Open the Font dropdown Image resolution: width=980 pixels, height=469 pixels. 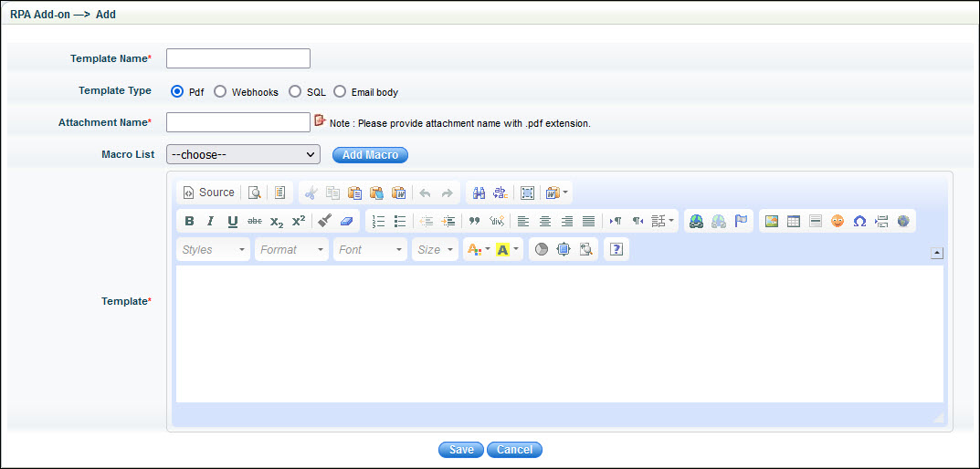tap(370, 249)
